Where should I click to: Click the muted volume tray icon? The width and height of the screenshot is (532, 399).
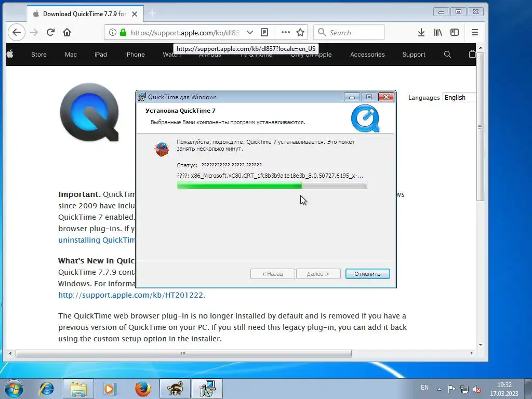pyautogui.click(x=477, y=389)
